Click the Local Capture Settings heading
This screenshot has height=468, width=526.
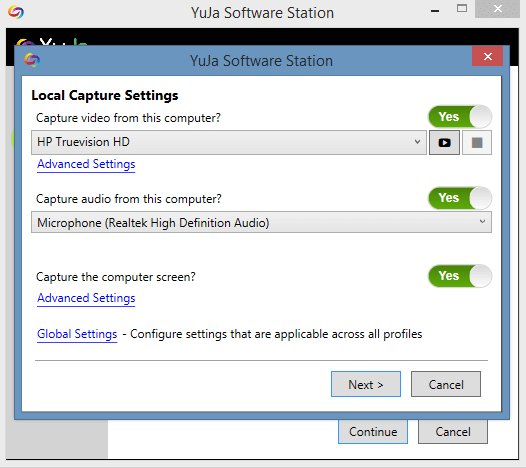click(105, 96)
